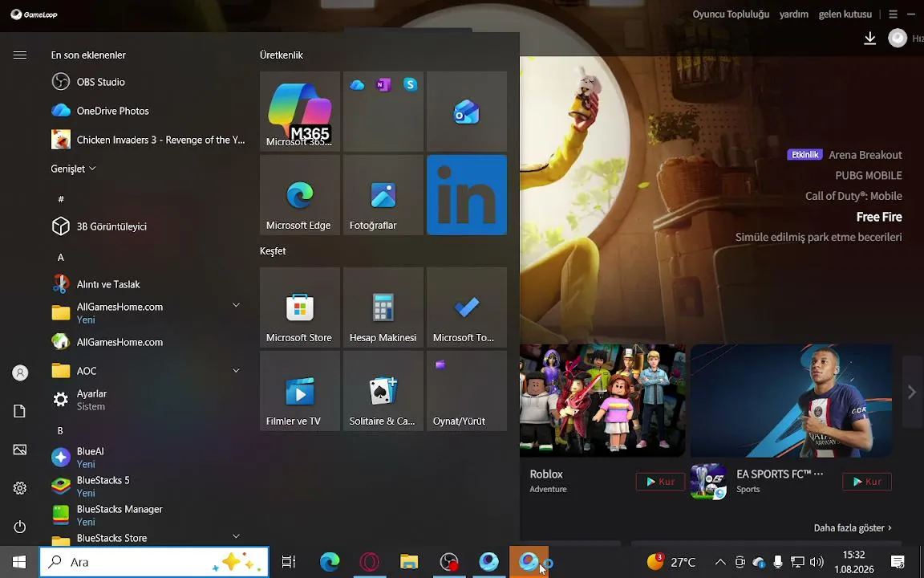Open the Microsoft 365 tile
Image resolution: width=924 pixels, height=578 pixels.
click(300, 112)
